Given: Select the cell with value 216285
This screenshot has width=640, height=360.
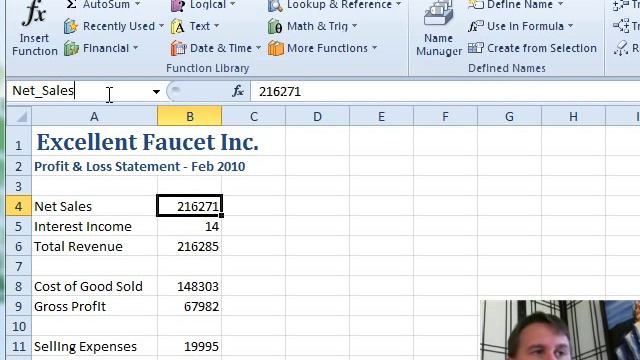Looking at the screenshot, I should click(x=189, y=247).
